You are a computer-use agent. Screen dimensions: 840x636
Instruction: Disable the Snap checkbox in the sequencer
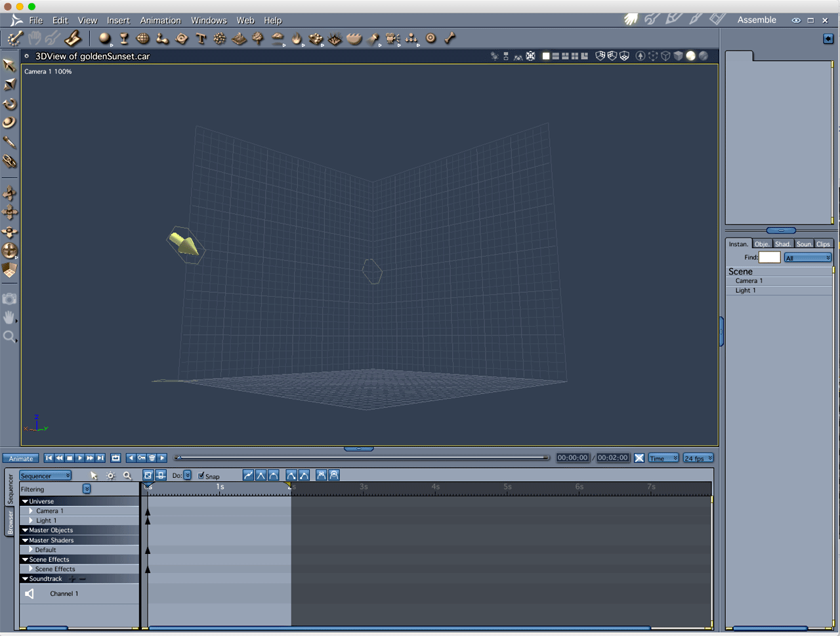(201, 475)
